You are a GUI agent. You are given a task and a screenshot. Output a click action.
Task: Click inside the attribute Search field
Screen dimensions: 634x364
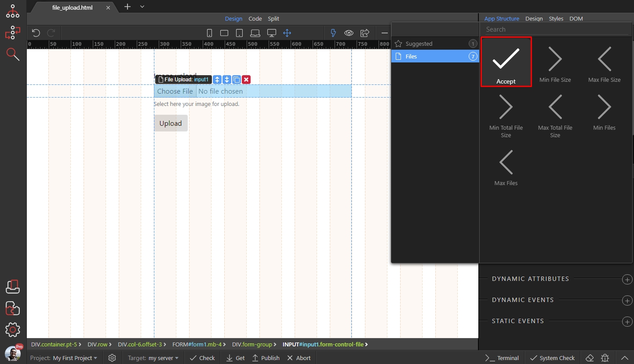coord(555,29)
